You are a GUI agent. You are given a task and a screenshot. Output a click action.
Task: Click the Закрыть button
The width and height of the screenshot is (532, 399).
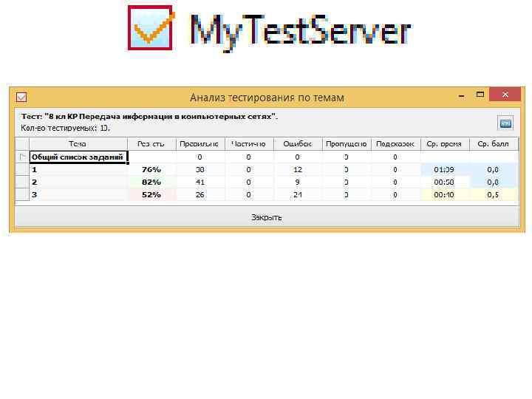pyautogui.click(x=267, y=216)
